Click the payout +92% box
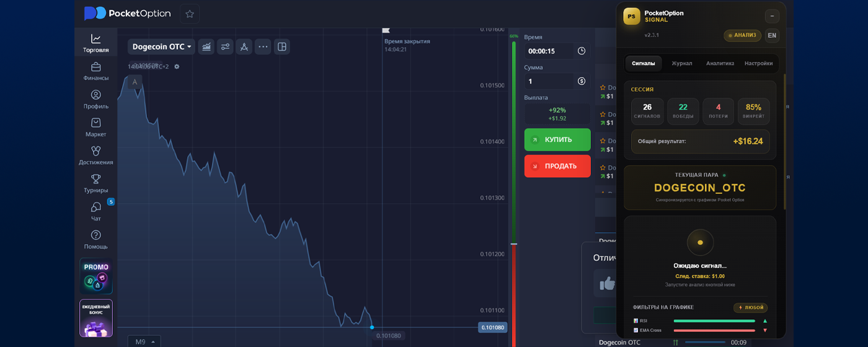The width and height of the screenshot is (868, 347). coord(557,114)
